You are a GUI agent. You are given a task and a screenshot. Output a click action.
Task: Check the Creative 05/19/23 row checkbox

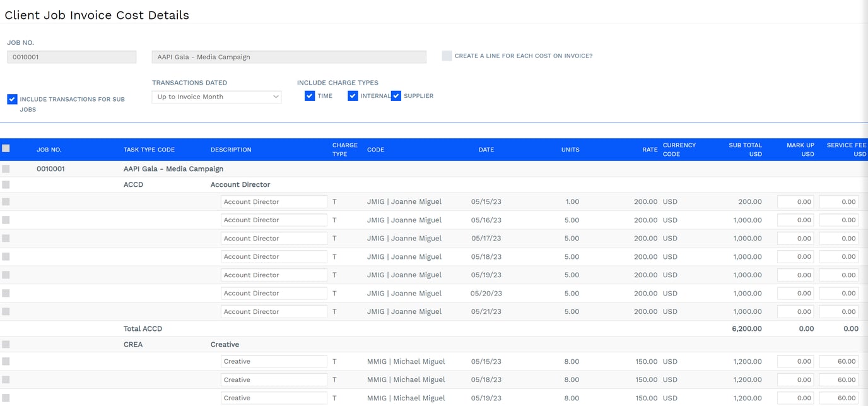click(6, 398)
